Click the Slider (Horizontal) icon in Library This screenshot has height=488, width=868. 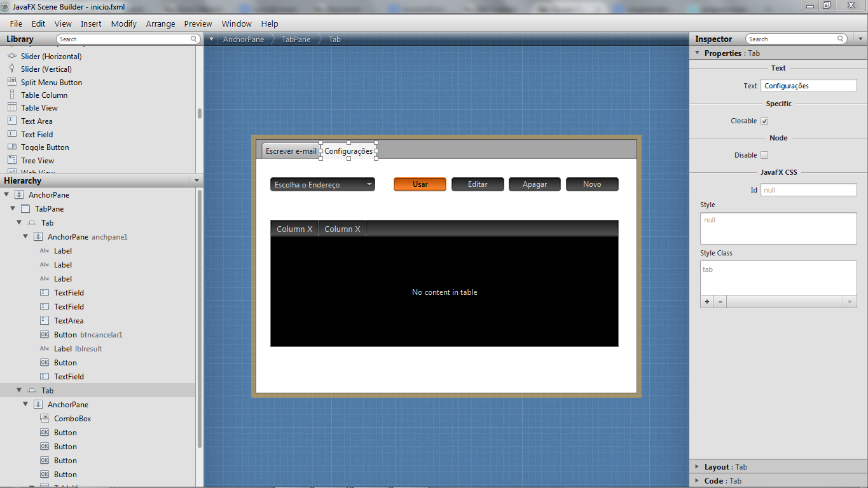12,56
